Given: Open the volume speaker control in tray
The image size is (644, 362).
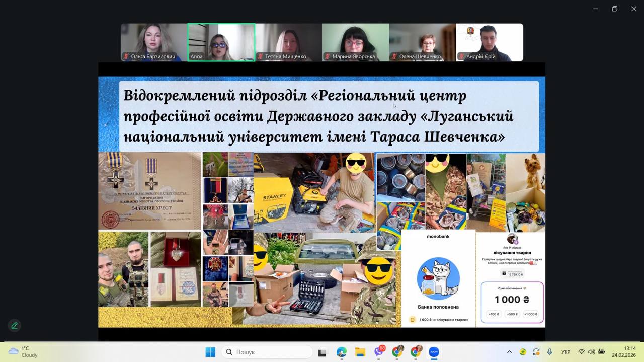Looking at the screenshot, I should pyautogui.click(x=591, y=352).
